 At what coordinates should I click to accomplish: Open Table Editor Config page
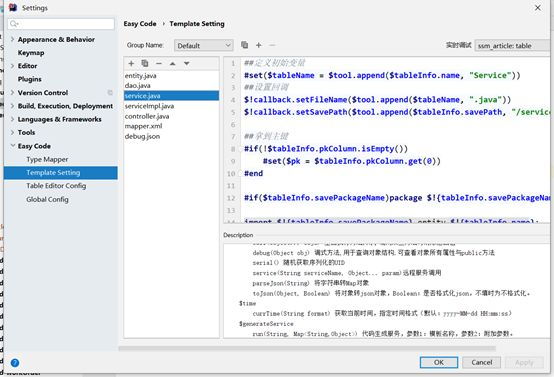point(56,186)
